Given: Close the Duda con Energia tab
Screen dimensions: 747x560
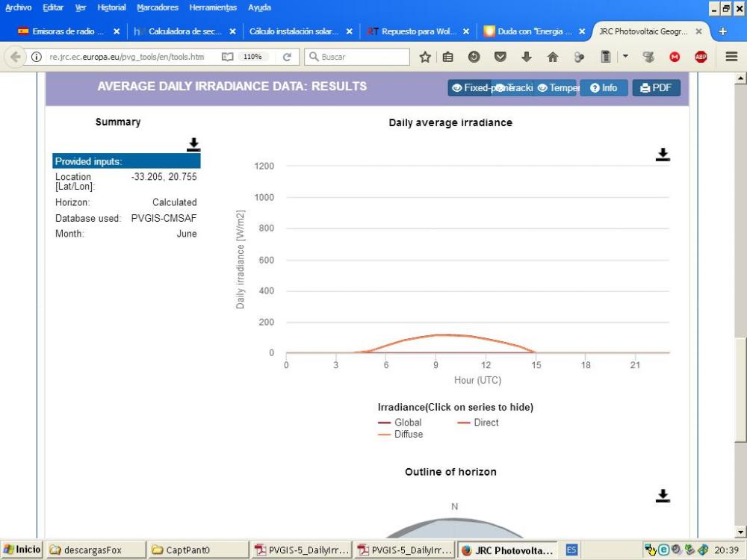Looking at the screenshot, I should click(582, 31).
